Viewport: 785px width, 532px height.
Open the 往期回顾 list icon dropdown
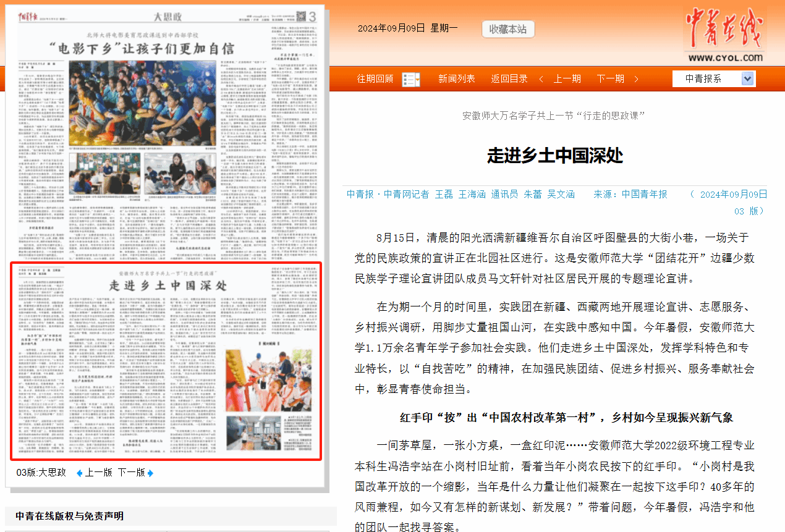[410, 79]
